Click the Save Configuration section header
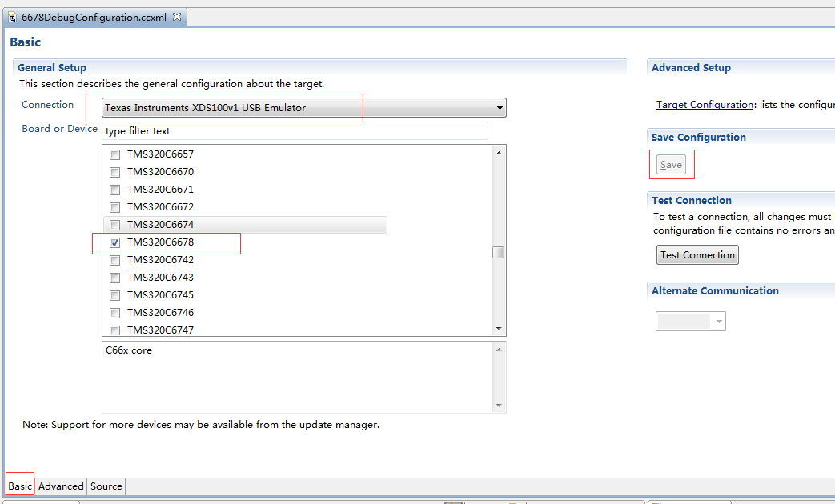The image size is (835, 504). (699, 138)
